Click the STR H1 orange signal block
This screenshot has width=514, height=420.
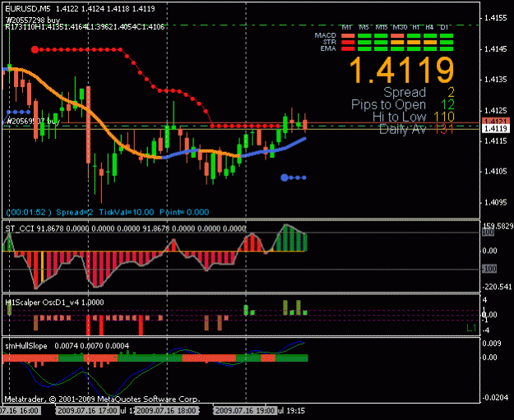[414, 42]
